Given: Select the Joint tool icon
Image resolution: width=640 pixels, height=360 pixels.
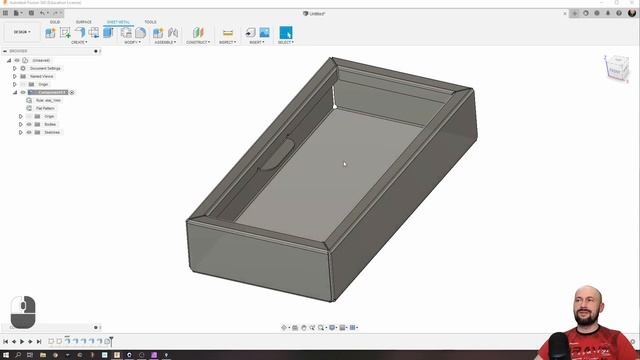Looking at the screenshot, I should (173, 33).
